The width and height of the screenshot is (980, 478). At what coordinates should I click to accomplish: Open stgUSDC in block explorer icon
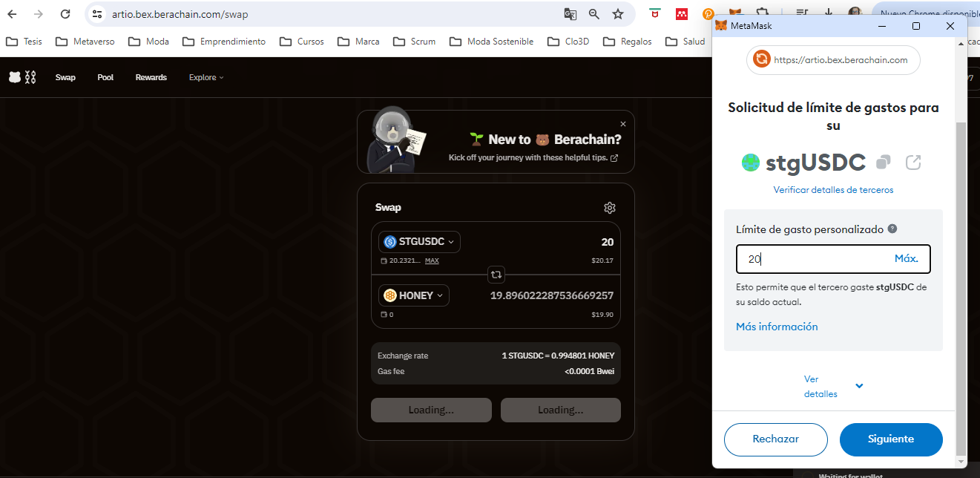pyautogui.click(x=913, y=163)
